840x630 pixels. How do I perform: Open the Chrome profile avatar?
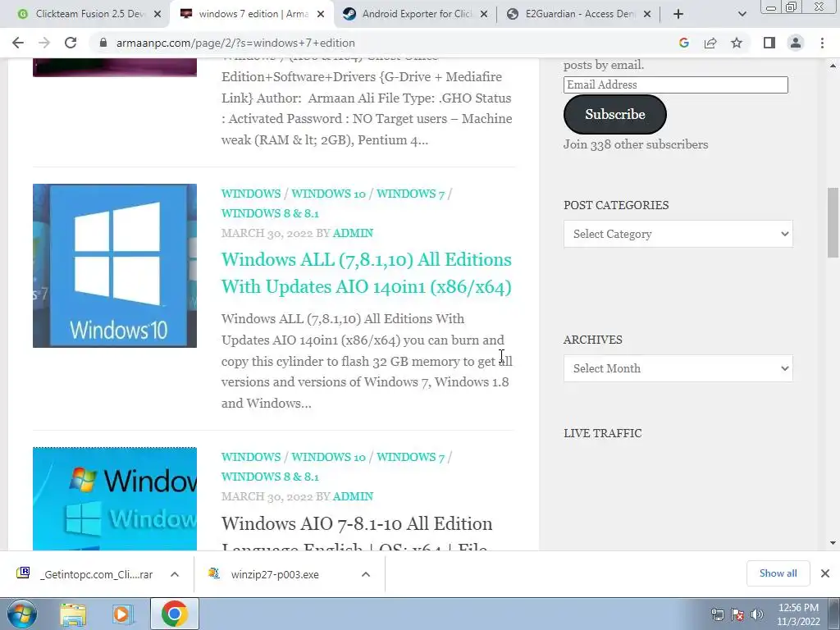(x=796, y=43)
